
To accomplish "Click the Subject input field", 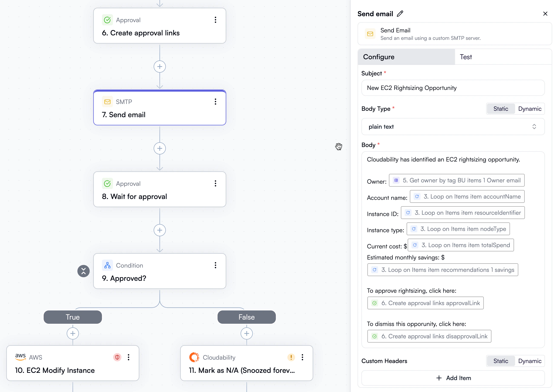I will pyautogui.click(x=453, y=88).
